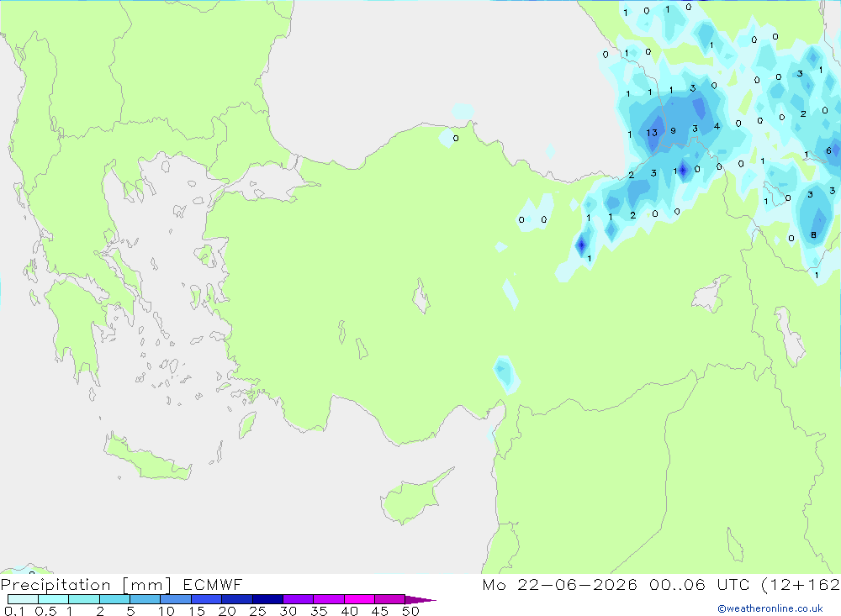Select the 5–10 mm legend color swatch

coord(145,599)
